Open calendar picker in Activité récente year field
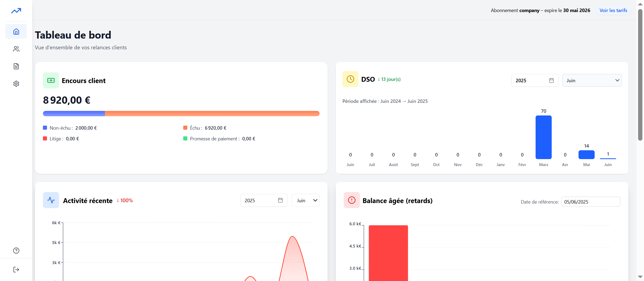The width and height of the screenshot is (644, 281). [280, 200]
